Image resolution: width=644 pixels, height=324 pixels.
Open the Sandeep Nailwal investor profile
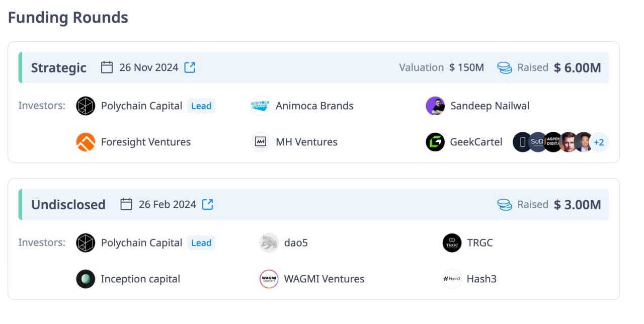coord(490,106)
